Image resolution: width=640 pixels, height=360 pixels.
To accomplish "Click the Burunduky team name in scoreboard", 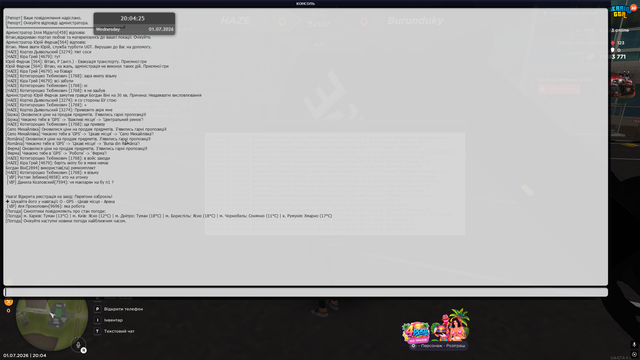I will click(415, 20).
